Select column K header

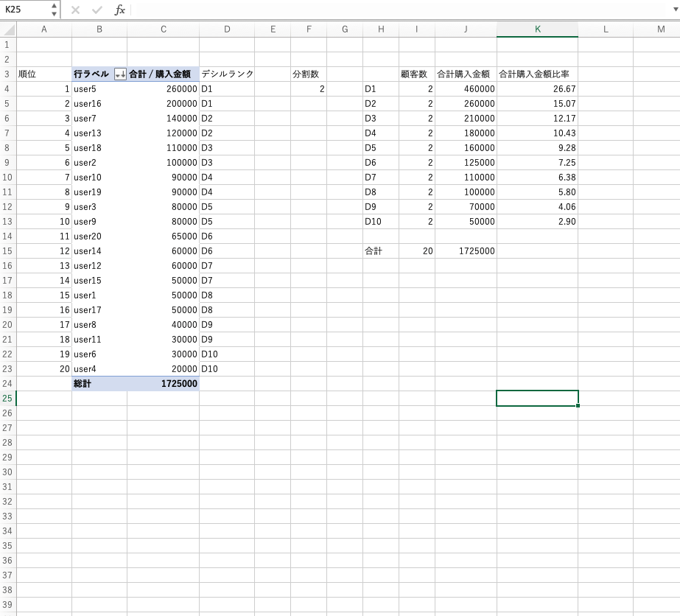pos(537,29)
